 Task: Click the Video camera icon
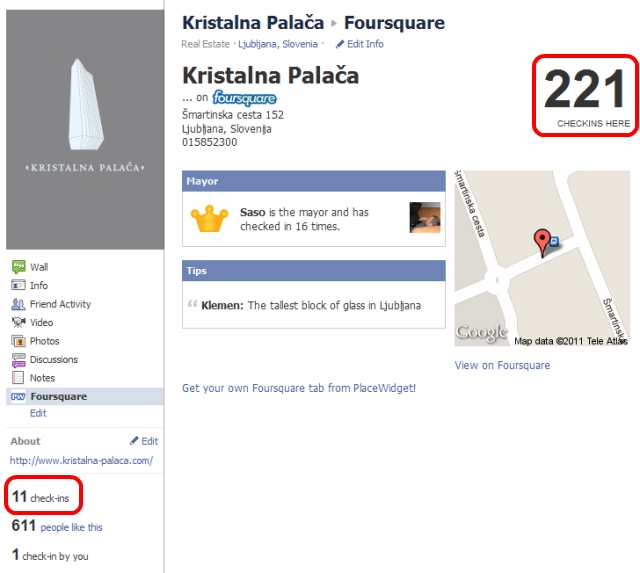click(18, 322)
